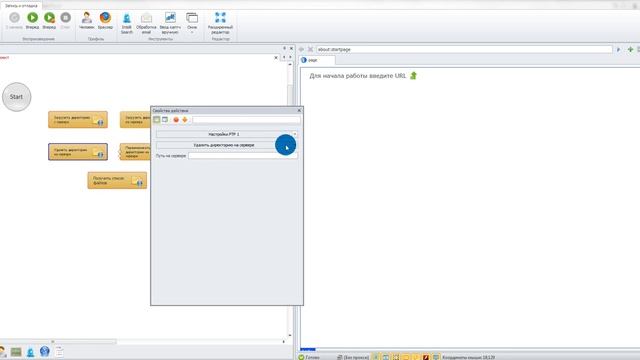The width and height of the screenshot is (640, 360).
Task: Focus the Путь на сервере input field
Action: (x=242, y=156)
